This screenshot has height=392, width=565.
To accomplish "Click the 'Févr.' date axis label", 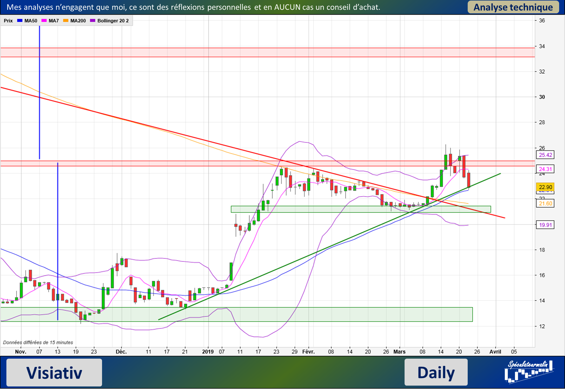I will click(308, 352).
